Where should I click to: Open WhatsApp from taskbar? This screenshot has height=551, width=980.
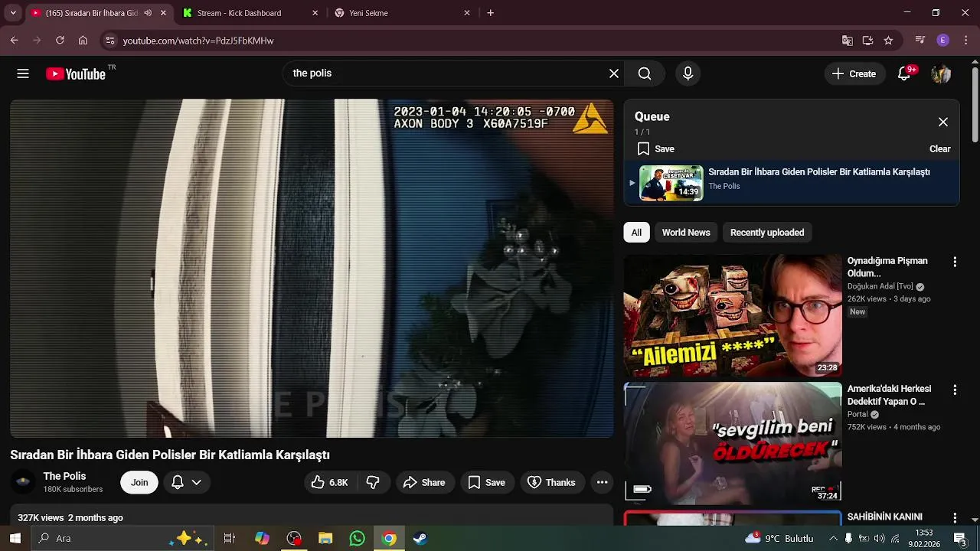(358, 538)
